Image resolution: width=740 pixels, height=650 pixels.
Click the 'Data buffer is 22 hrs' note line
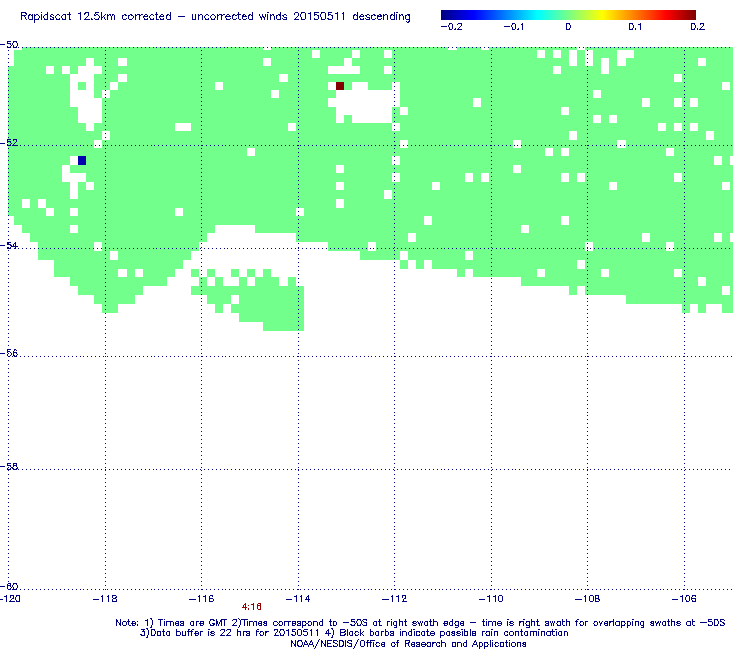click(354, 633)
